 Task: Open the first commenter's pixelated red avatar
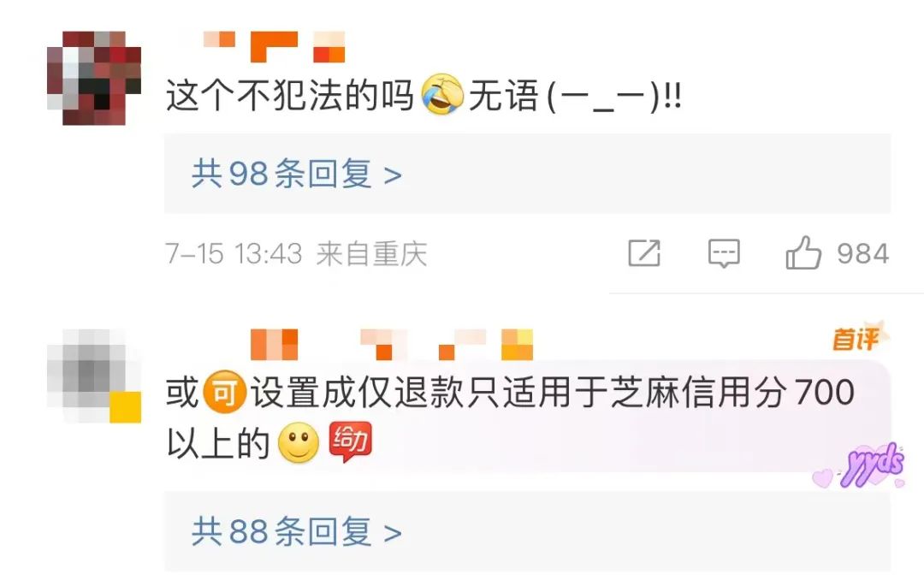click(94, 78)
